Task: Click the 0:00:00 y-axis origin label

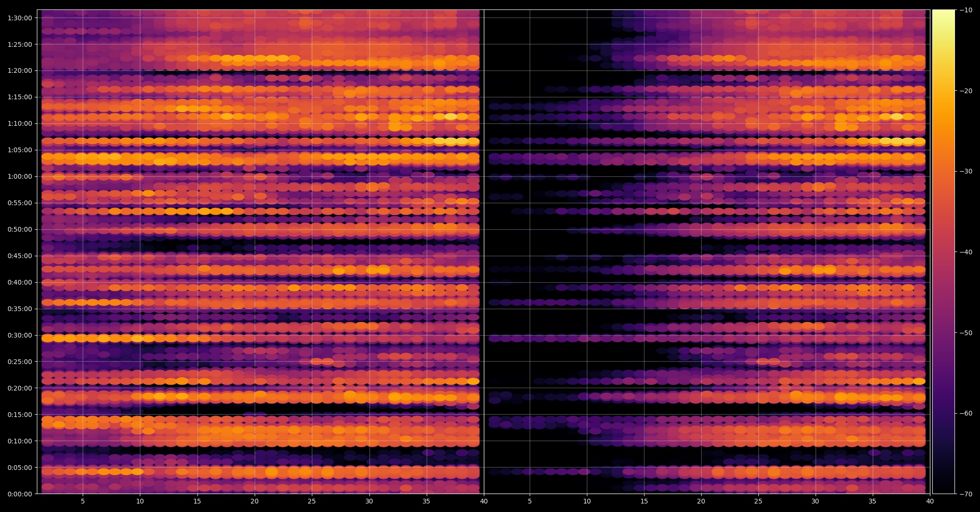Action: click(19, 494)
